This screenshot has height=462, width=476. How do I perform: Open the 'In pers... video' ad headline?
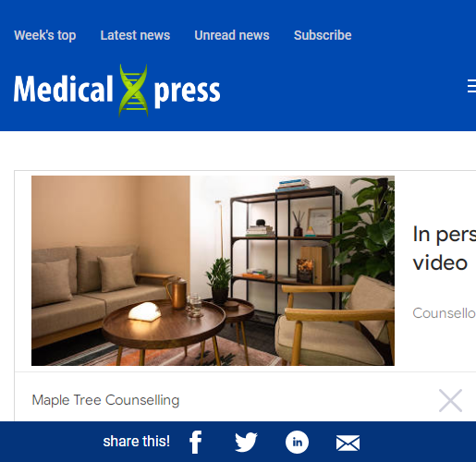[445, 249]
